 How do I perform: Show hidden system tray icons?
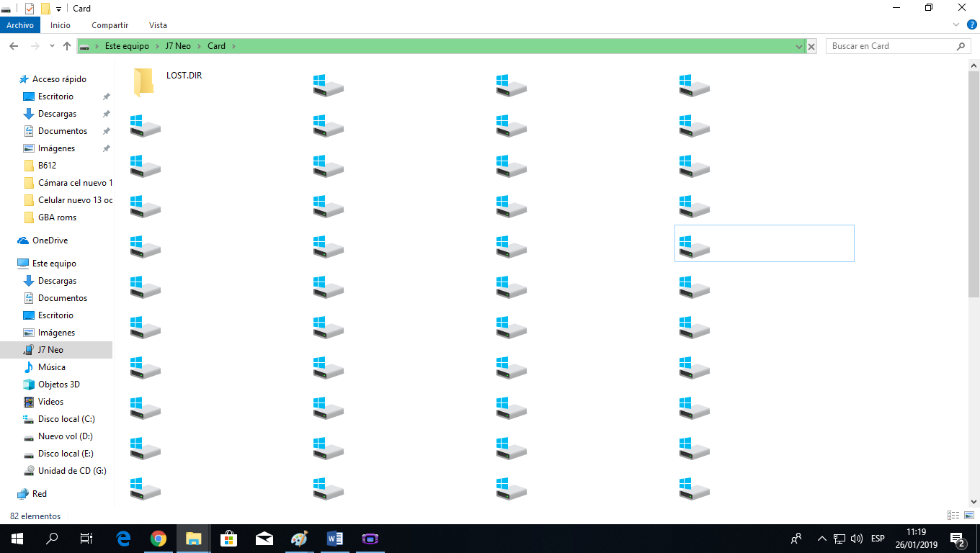pos(822,539)
